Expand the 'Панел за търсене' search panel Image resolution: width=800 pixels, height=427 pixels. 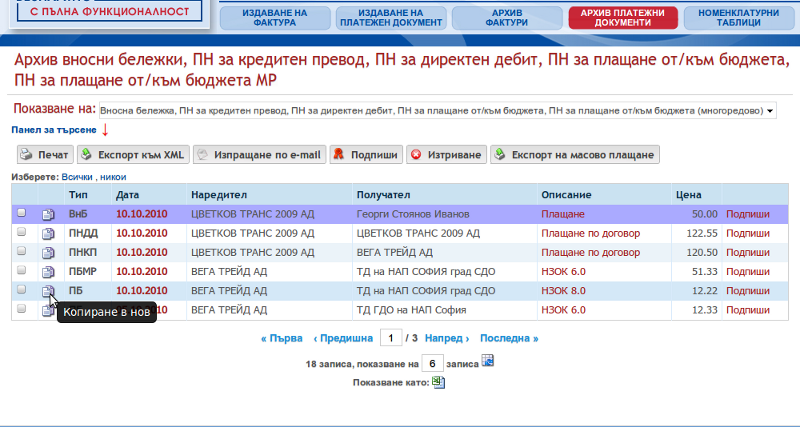[54, 130]
